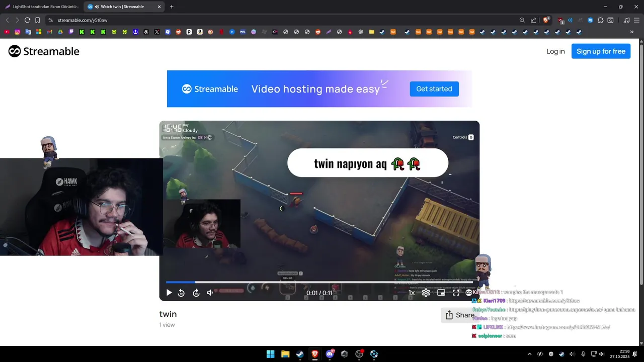Go forward in browser history
The width and height of the screenshot is (644, 362).
point(17,20)
